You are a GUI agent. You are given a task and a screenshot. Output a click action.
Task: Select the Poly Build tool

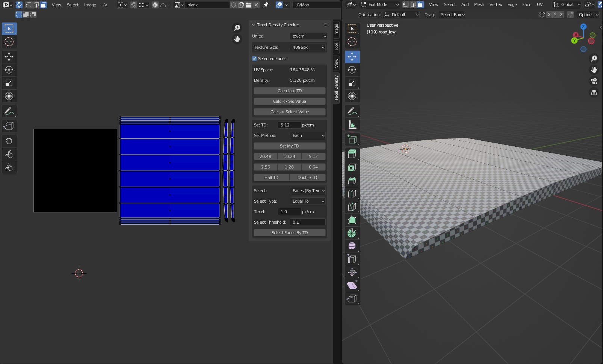point(352,220)
